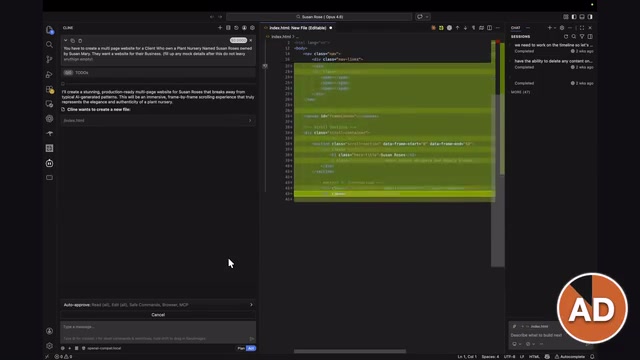Go to the next change arrow
640x360 pixels.
pyautogui.click(x=465, y=28)
